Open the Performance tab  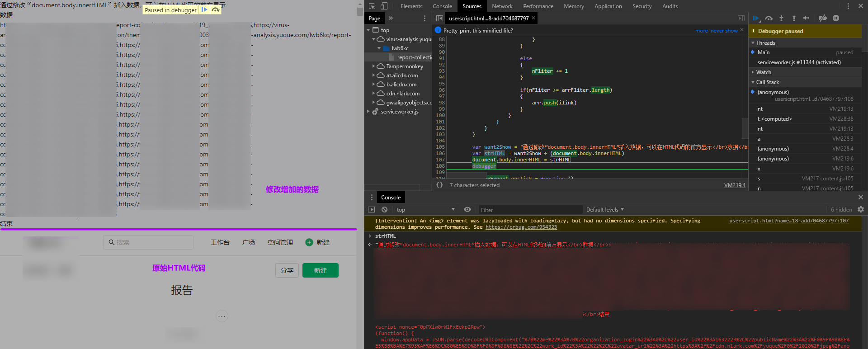coord(538,6)
